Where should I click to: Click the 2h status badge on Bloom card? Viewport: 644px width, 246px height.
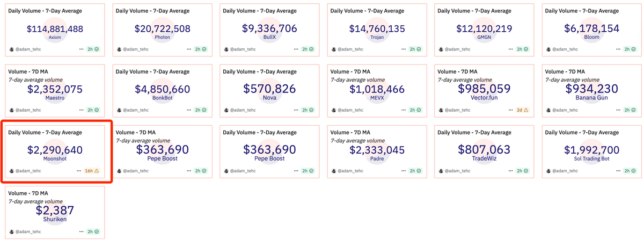630,49
